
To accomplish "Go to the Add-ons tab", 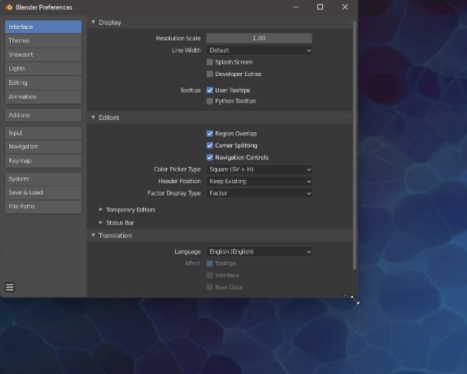I will [x=43, y=115].
